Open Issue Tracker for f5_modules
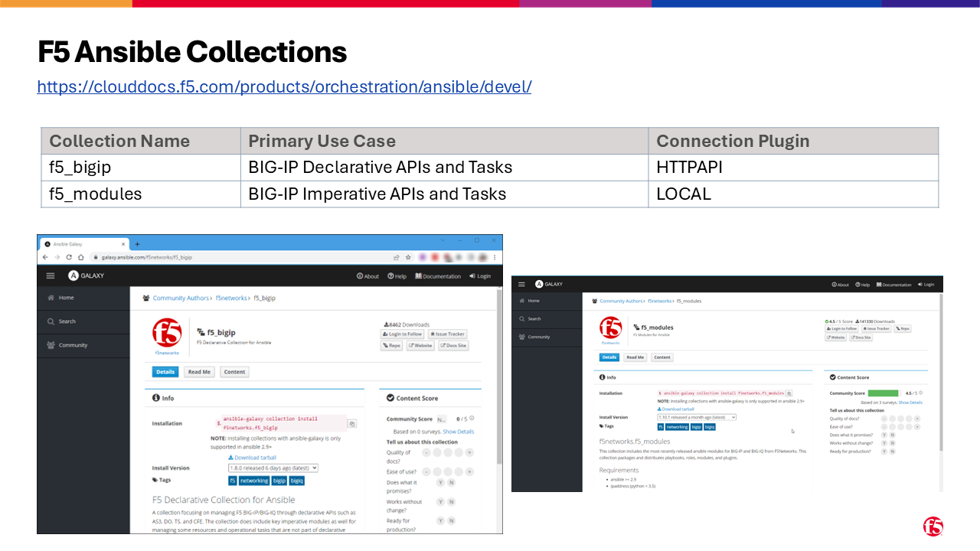980x551 pixels. tap(876, 328)
